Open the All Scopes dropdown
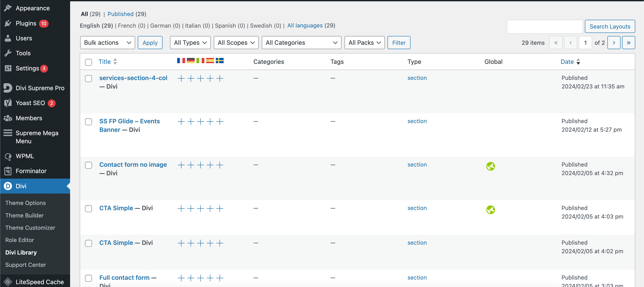 (236, 43)
